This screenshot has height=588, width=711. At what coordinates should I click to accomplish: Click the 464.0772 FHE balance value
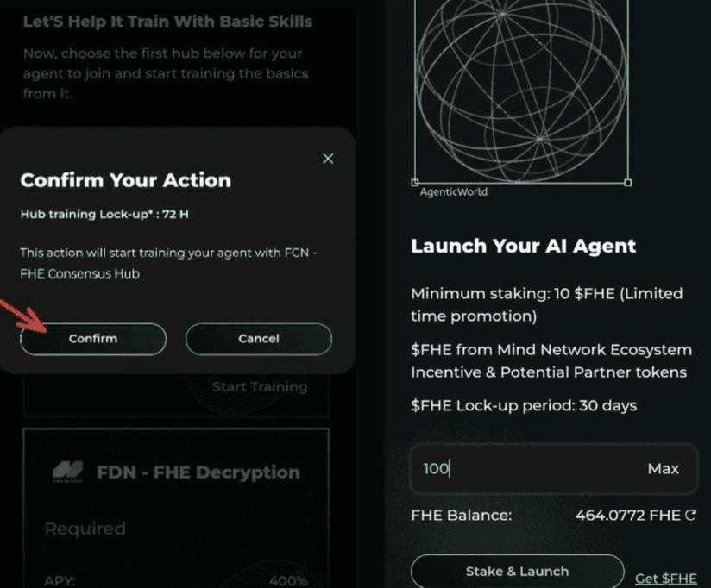coord(627,515)
